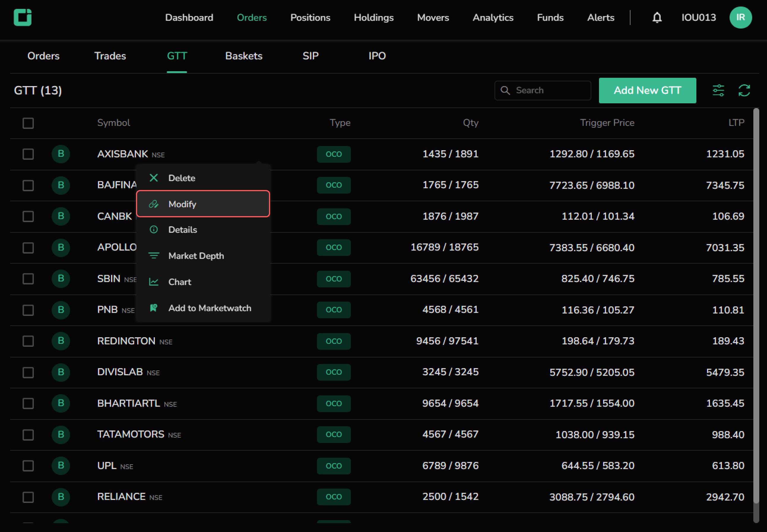Select Add to Marketwatch menu entry
Viewport: 767px width, 532px height.
click(x=203, y=308)
